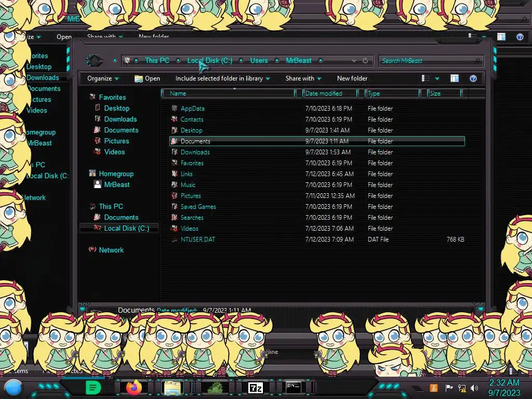Open the Organize menu
This screenshot has width=532, height=399.
tap(102, 78)
